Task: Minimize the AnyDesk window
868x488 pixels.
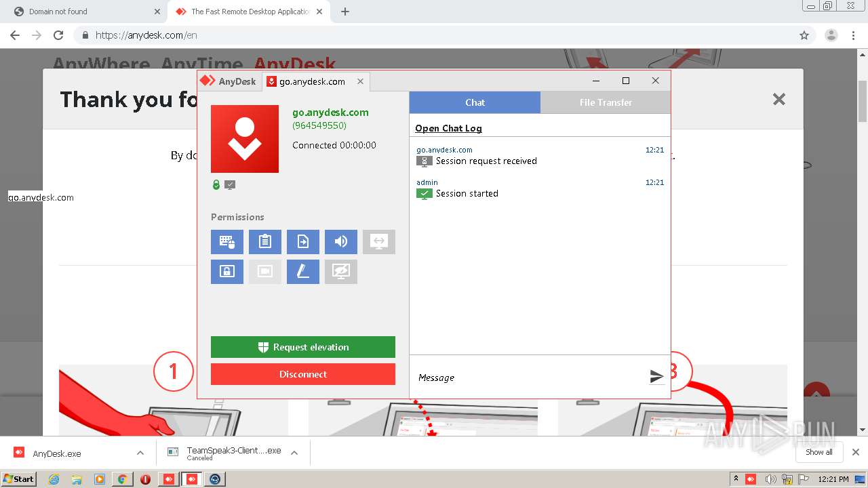Action: (x=596, y=81)
